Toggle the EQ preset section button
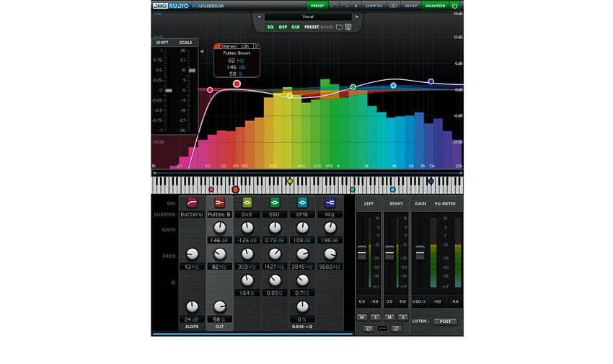 [270, 27]
